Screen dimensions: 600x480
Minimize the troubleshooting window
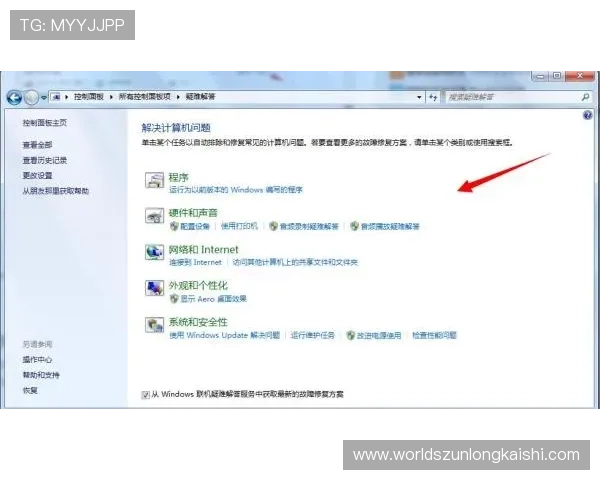coord(540,76)
